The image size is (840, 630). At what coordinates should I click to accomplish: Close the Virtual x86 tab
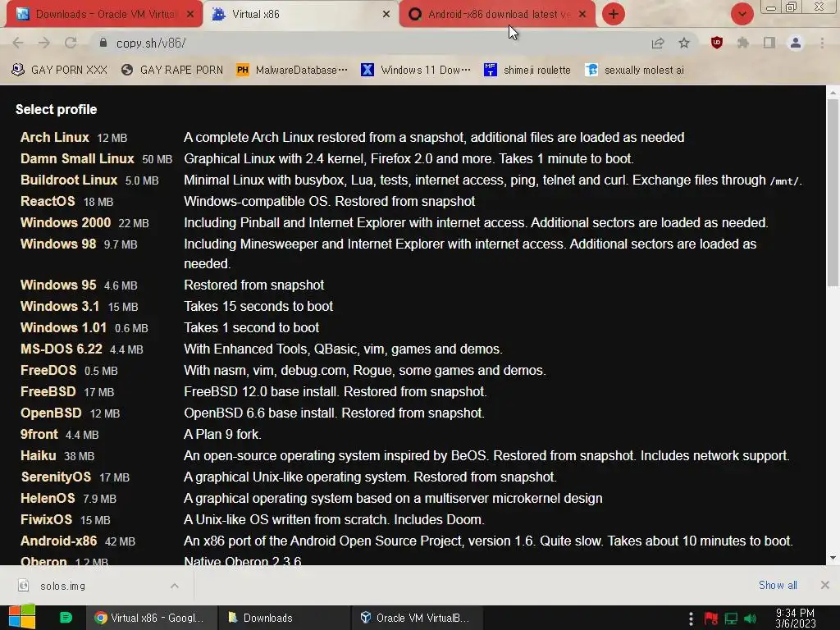pos(386,15)
